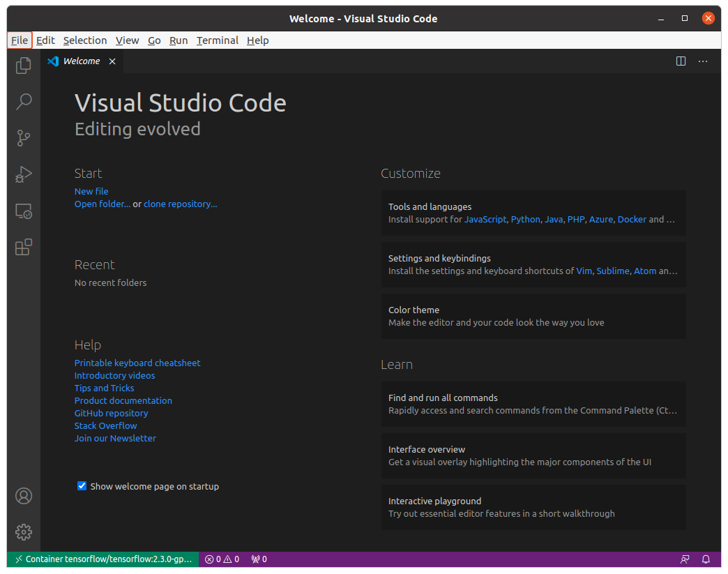Open the Run menu
This screenshot has width=728, height=574.
179,40
